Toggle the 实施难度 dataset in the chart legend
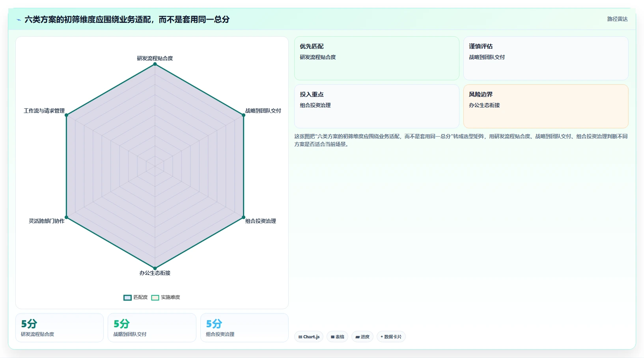 tap(166, 297)
